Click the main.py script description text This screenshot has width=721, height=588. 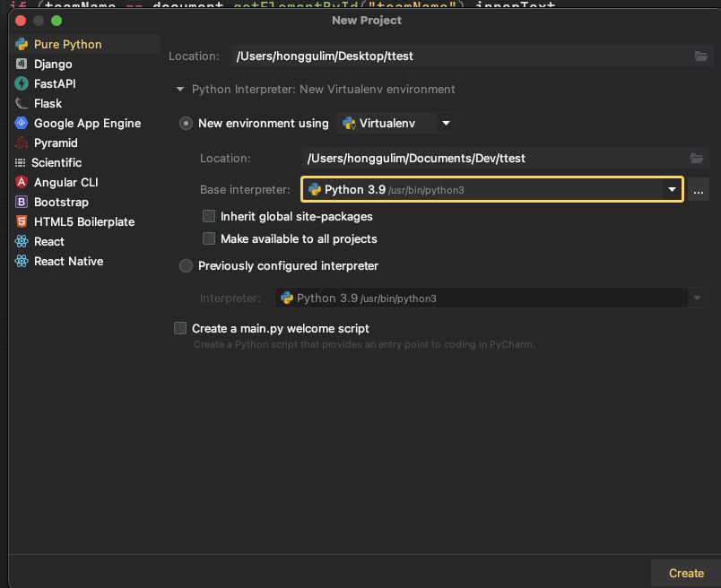click(x=364, y=344)
